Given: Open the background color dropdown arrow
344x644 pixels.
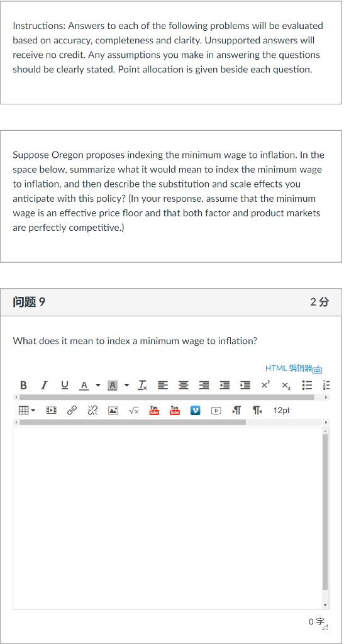Looking at the screenshot, I should [x=126, y=386].
